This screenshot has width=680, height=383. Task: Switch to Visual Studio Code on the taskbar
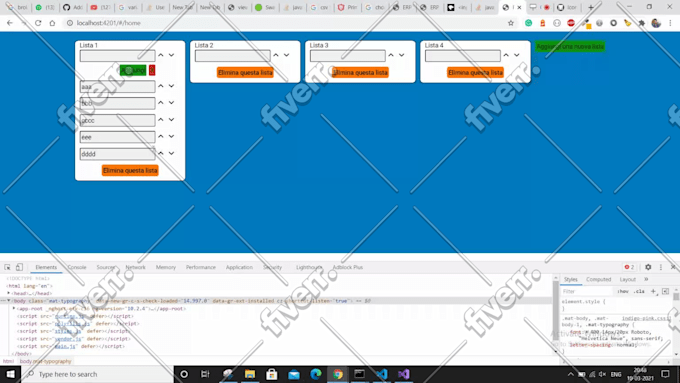click(x=382, y=374)
